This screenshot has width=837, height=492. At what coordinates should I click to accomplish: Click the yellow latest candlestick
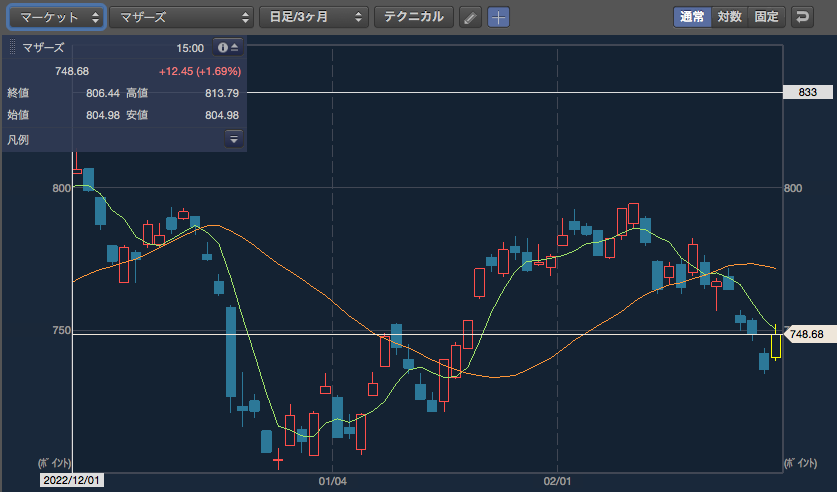click(x=776, y=345)
